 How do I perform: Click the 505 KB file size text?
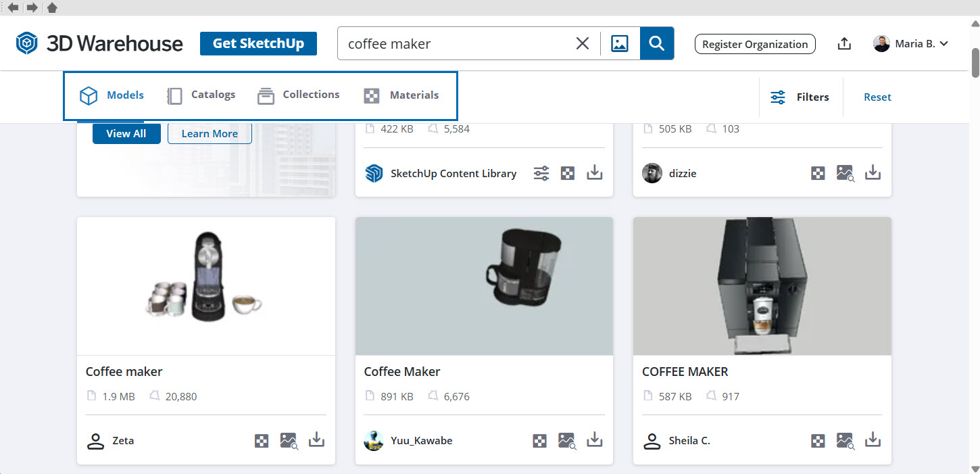(675, 129)
